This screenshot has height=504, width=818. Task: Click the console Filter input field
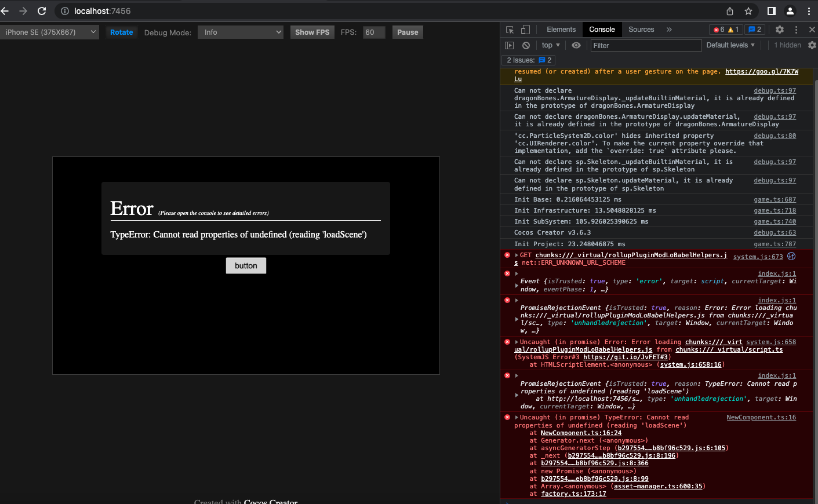645,45
